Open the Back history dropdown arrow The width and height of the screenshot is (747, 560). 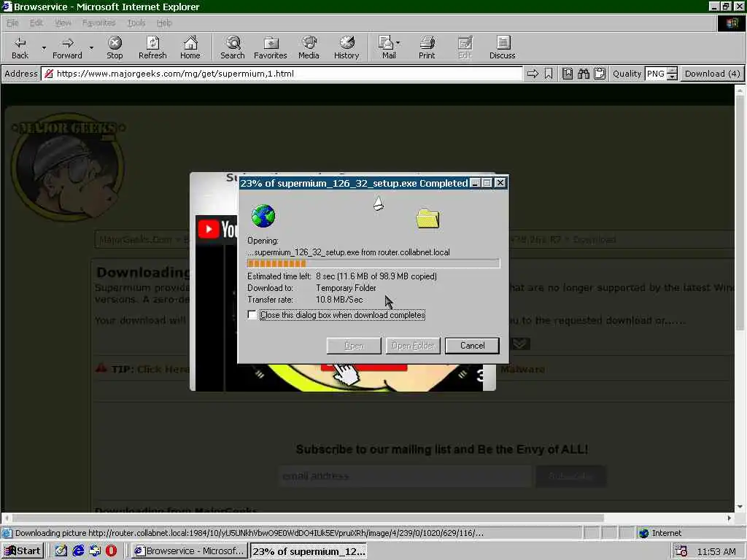44,47
